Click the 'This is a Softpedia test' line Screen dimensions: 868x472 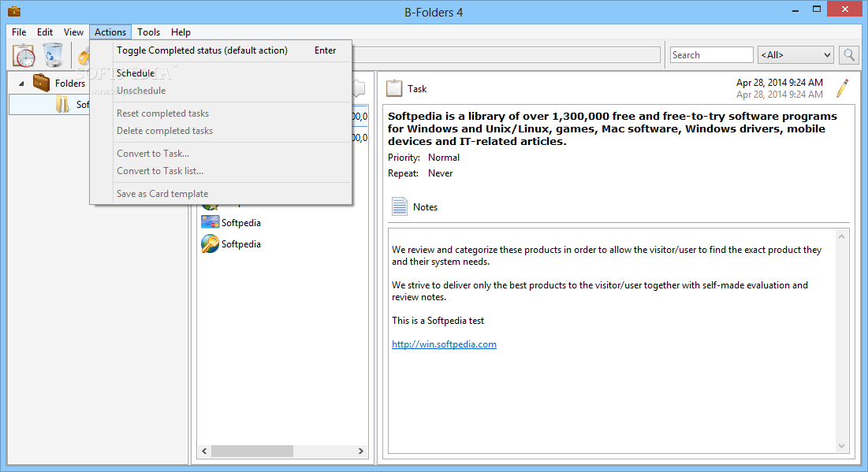click(438, 321)
